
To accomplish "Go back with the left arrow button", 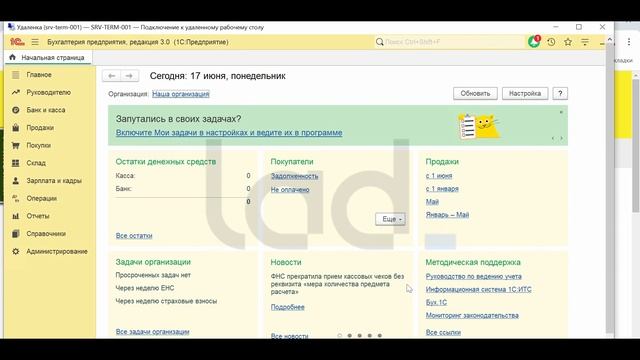I will click(x=111, y=76).
